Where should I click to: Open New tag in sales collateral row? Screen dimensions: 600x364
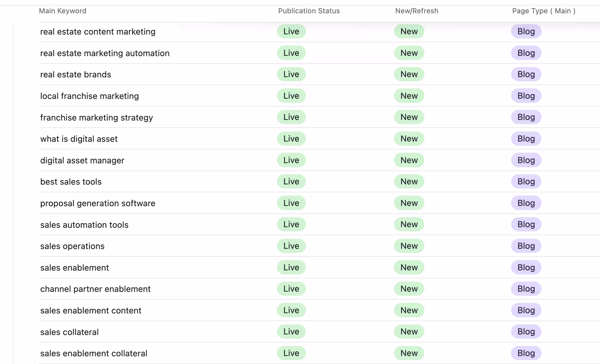click(409, 331)
